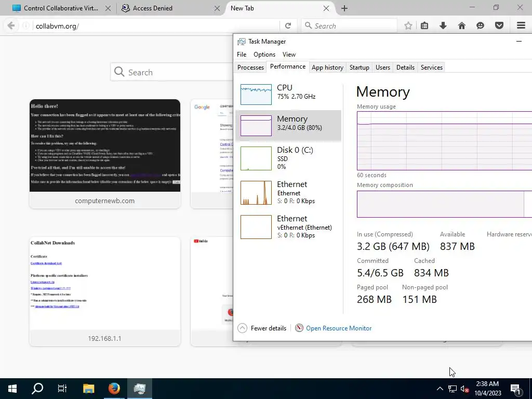Click Fewer details label

click(x=269, y=328)
